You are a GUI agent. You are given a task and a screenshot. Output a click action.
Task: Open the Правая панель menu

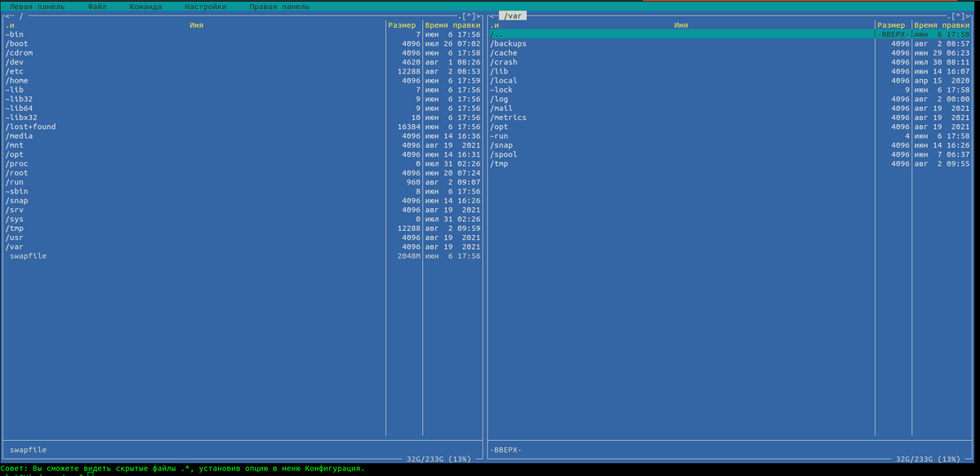coord(279,7)
